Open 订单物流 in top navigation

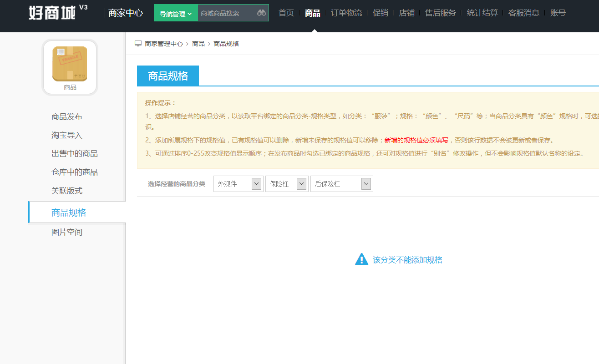coord(346,13)
